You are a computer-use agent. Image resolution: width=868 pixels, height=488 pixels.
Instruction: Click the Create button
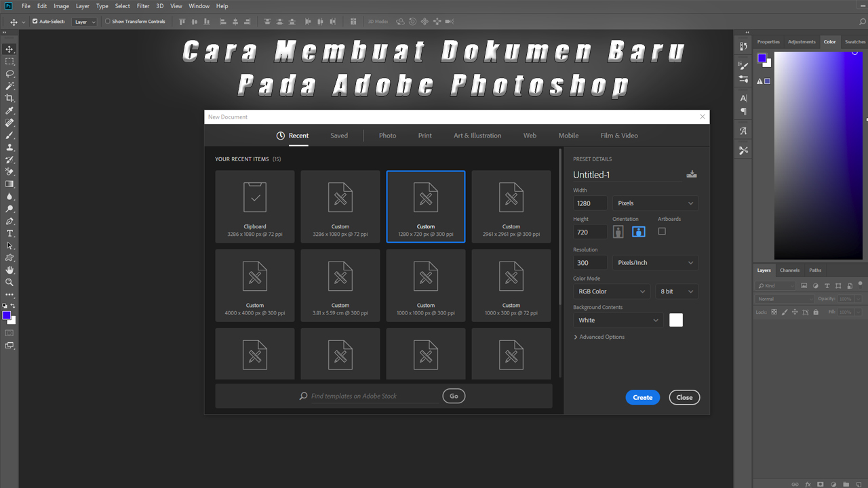[x=643, y=398]
